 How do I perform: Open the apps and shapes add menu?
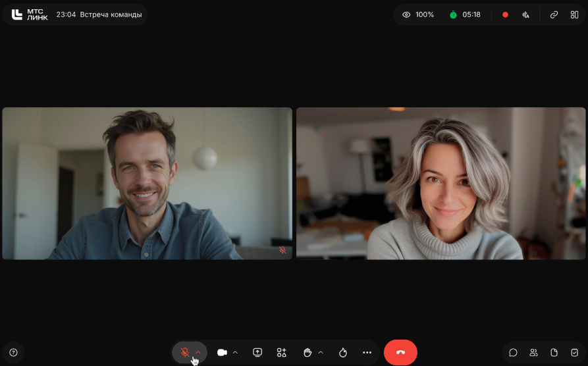click(x=282, y=352)
